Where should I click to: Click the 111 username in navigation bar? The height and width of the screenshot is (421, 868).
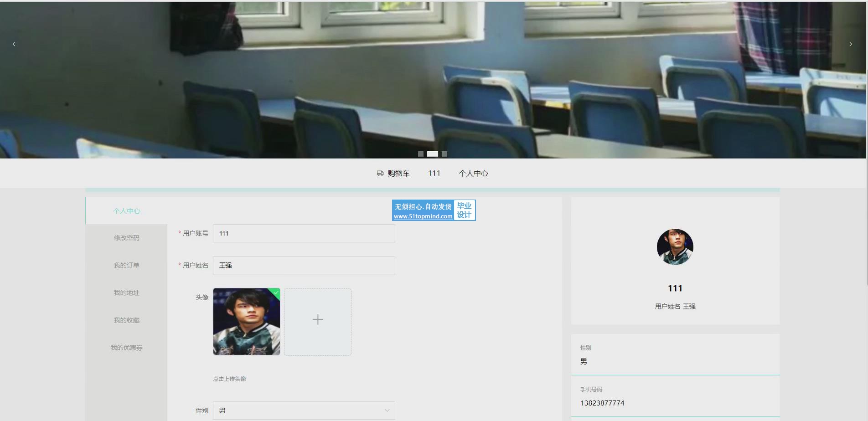pos(434,173)
